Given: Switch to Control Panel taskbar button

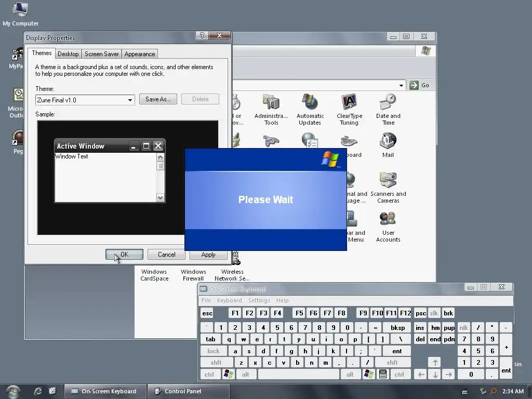Looking at the screenshot, I should pos(188,391).
